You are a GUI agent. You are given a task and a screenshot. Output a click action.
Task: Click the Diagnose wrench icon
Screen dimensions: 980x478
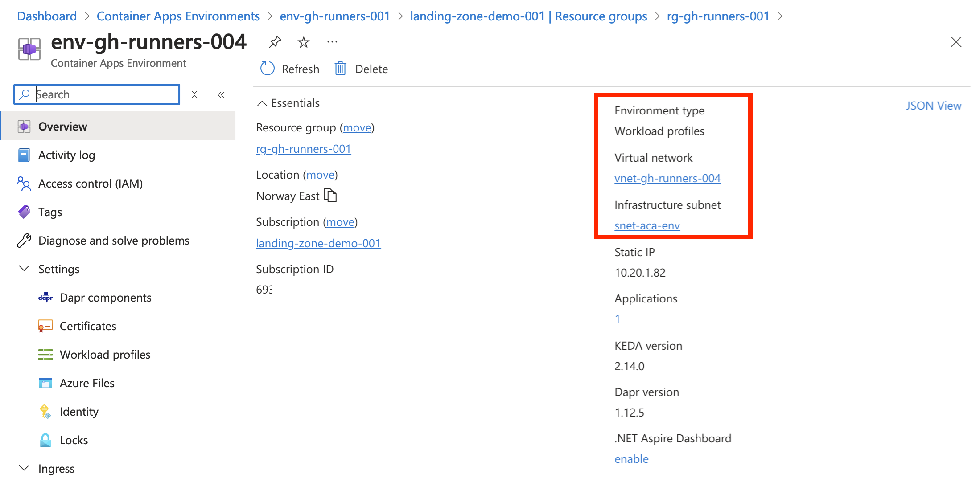click(24, 241)
